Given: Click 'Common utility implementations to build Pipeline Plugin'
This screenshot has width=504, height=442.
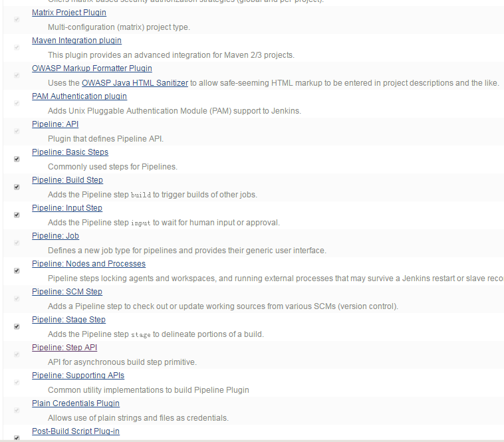Looking at the screenshot, I should 148,391.
